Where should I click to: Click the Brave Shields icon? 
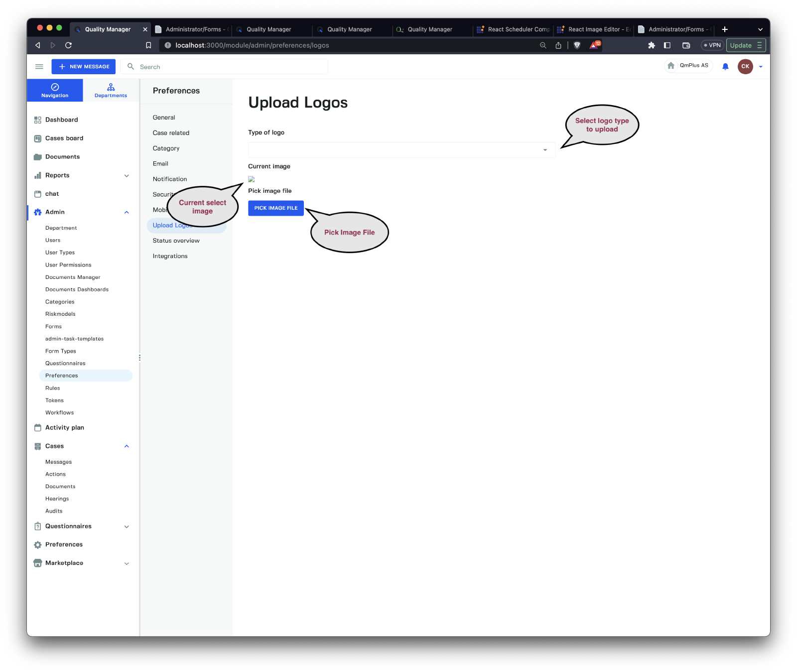pyautogui.click(x=577, y=45)
